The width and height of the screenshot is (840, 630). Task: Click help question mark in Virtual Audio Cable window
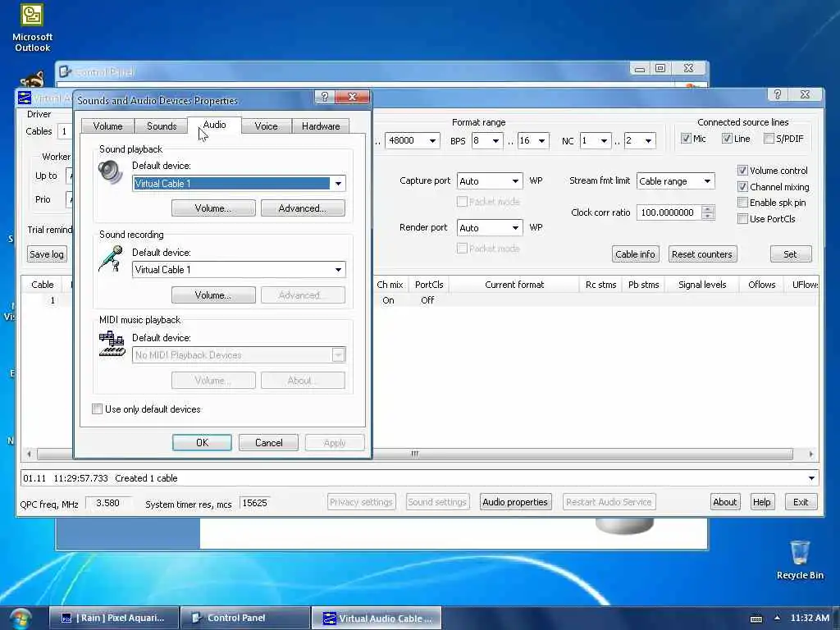click(778, 94)
